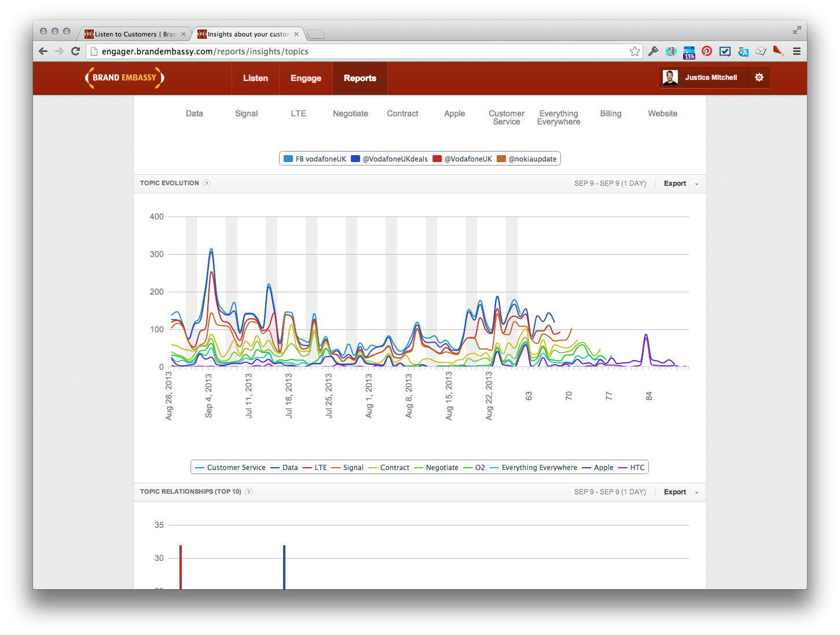Toggle @VodafoneUKdeals legend series
840x635 pixels.
coord(390,159)
